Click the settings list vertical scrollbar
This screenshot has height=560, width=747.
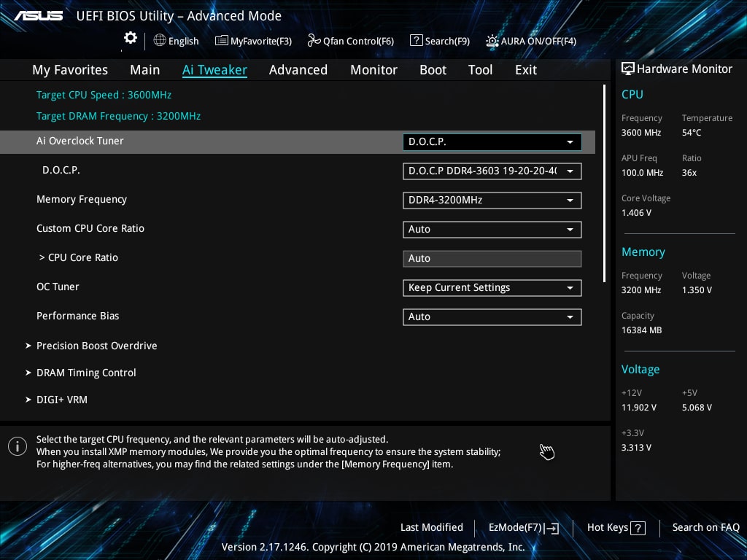(604, 183)
